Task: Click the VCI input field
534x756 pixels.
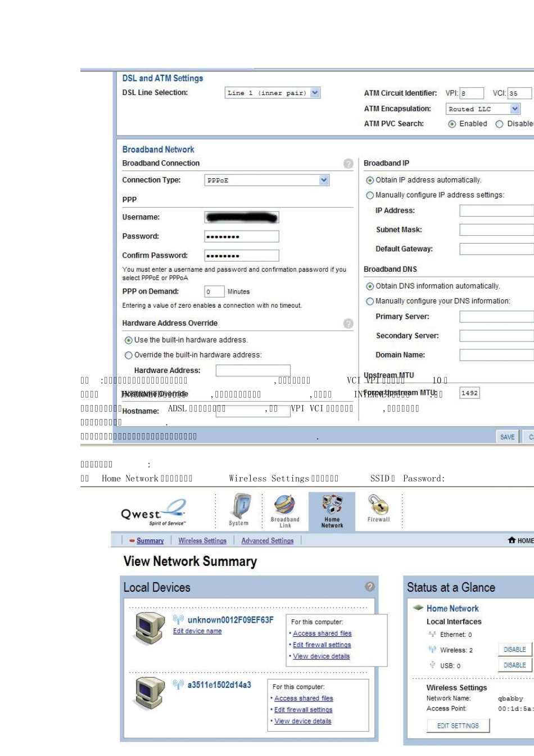Action: [520, 93]
